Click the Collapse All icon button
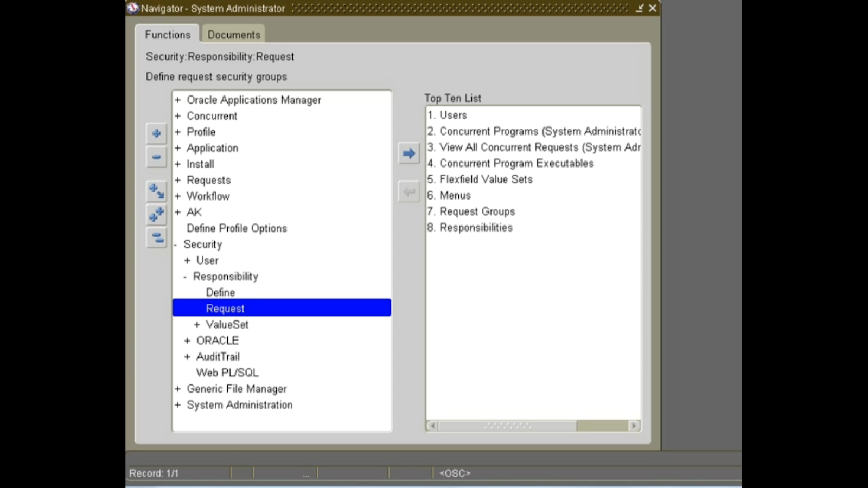This screenshot has height=488, width=868. pos(156,237)
